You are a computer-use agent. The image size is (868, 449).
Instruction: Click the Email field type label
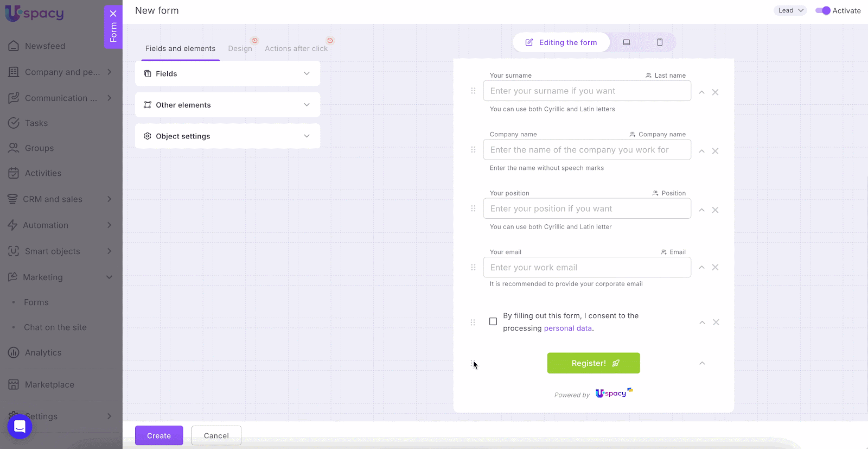pyautogui.click(x=673, y=252)
